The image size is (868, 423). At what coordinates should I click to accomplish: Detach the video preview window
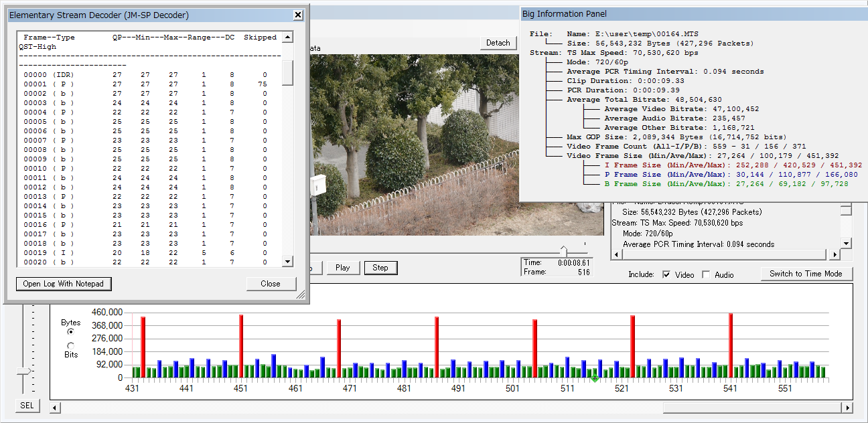(x=498, y=43)
